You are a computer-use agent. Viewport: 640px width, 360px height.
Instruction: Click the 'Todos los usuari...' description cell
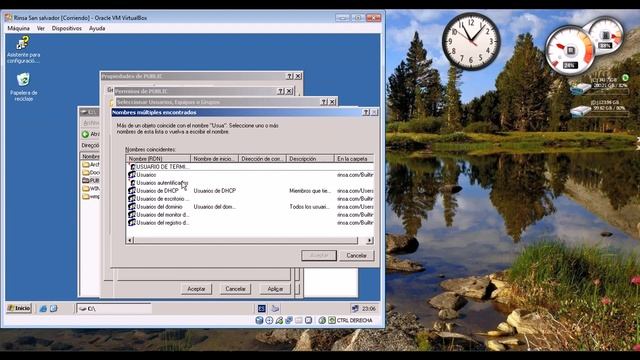(309, 207)
